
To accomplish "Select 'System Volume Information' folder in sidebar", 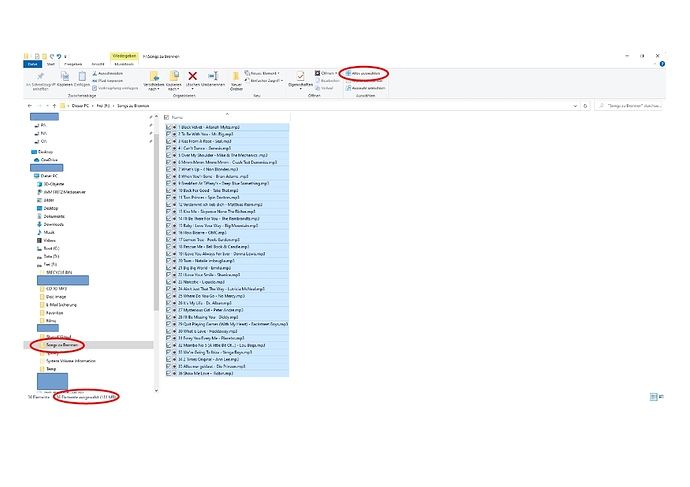I will (x=70, y=361).
